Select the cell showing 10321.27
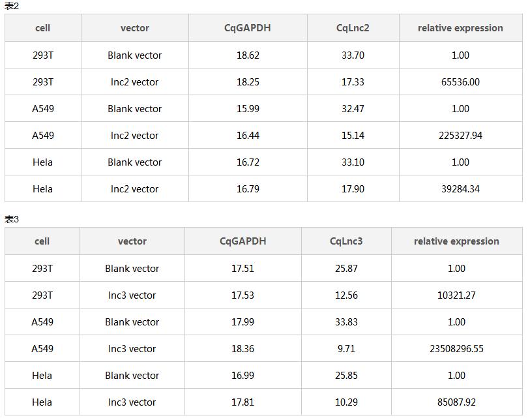 pos(456,295)
